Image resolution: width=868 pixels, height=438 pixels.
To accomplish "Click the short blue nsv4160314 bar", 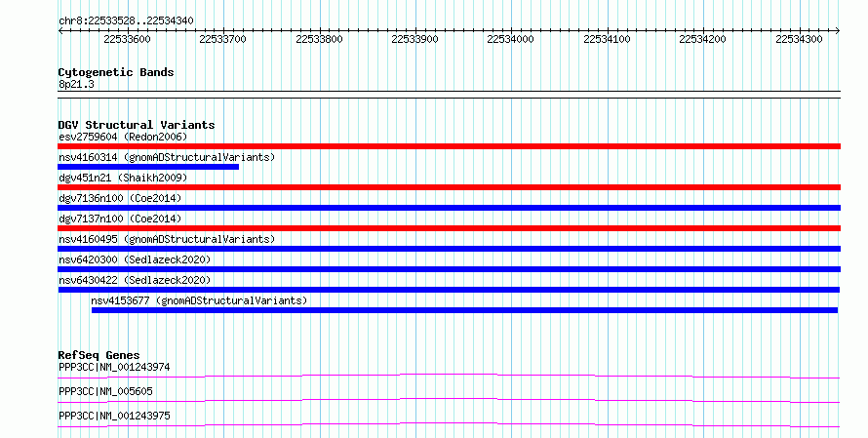I will [x=148, y=167].
